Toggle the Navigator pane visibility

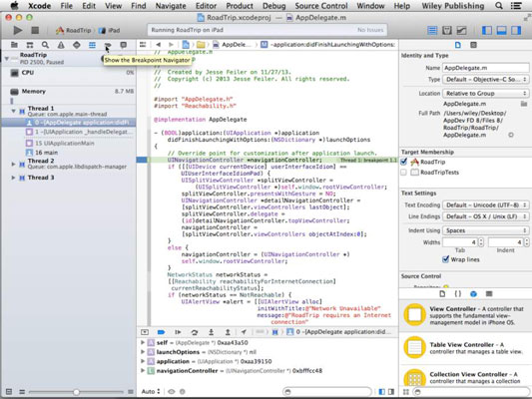coord(487,31)
